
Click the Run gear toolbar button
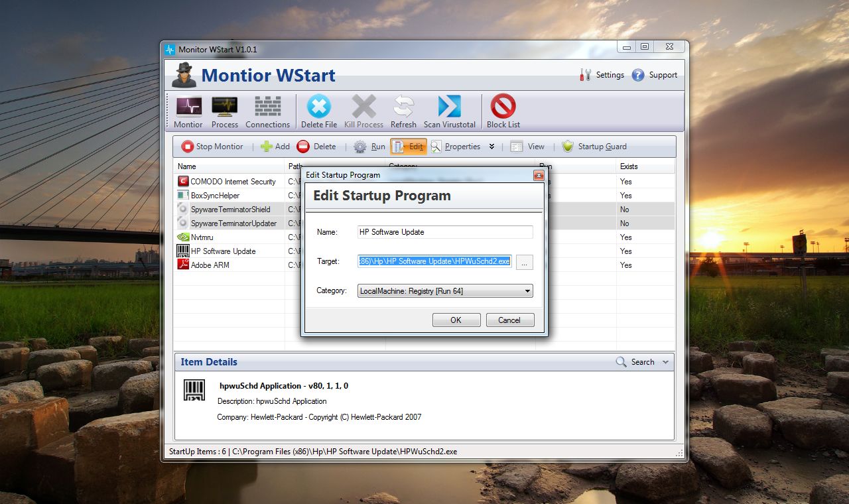point(369,147)
